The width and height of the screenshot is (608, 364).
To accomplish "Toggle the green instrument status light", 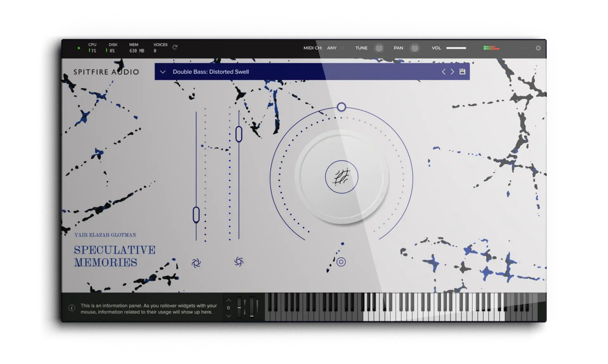I will 79,48.
